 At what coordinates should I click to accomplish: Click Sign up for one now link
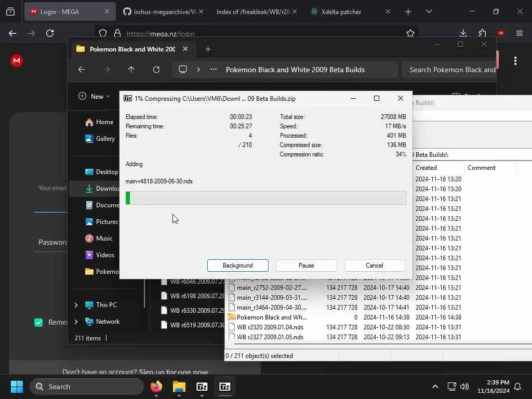click(x=174, y=372)
